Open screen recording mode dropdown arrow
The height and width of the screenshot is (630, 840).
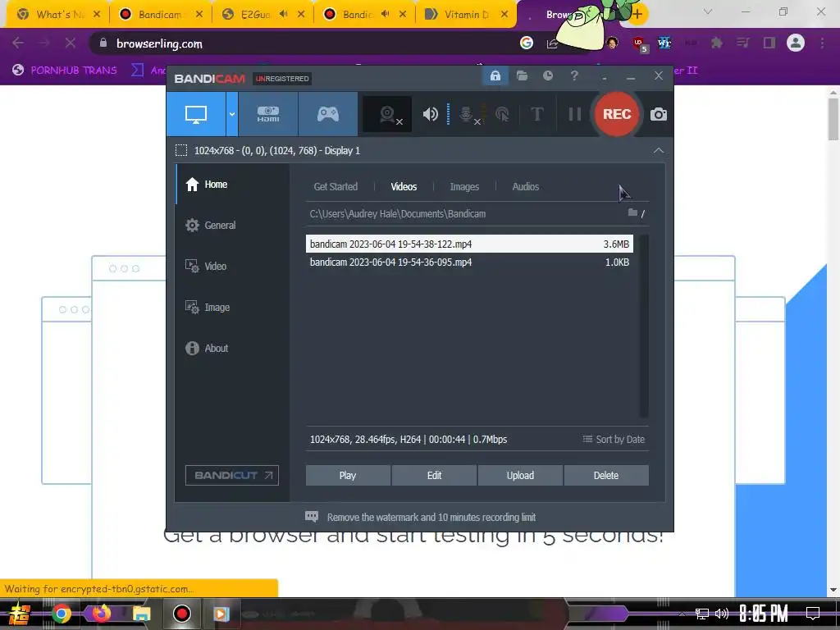(232, 114)
